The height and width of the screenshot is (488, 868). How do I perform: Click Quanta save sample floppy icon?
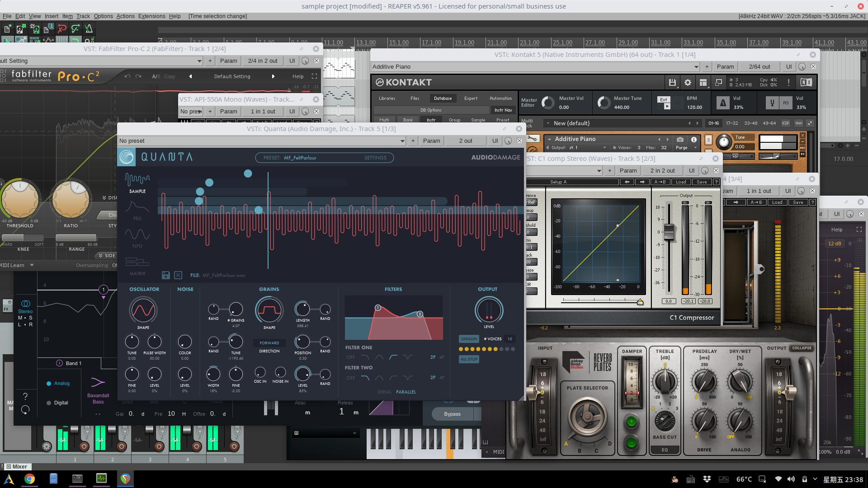click(166, 275)
